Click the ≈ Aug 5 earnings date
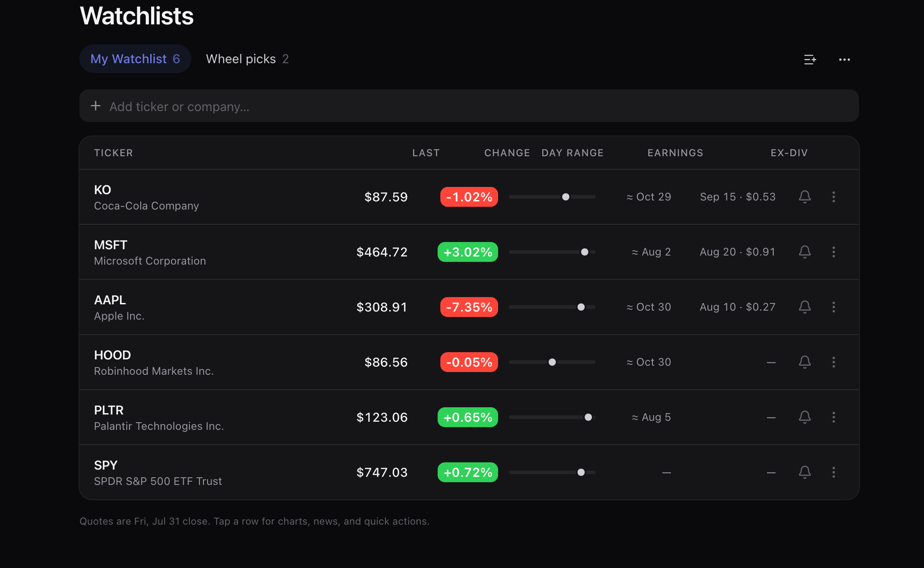The image size is (924, 568). [x=651, y=417]
